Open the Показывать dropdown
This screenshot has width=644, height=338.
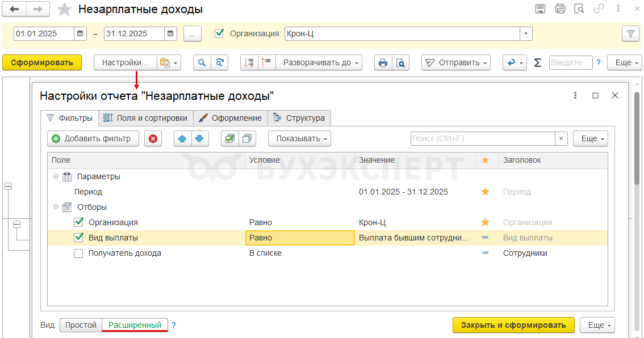click(299, 138)
